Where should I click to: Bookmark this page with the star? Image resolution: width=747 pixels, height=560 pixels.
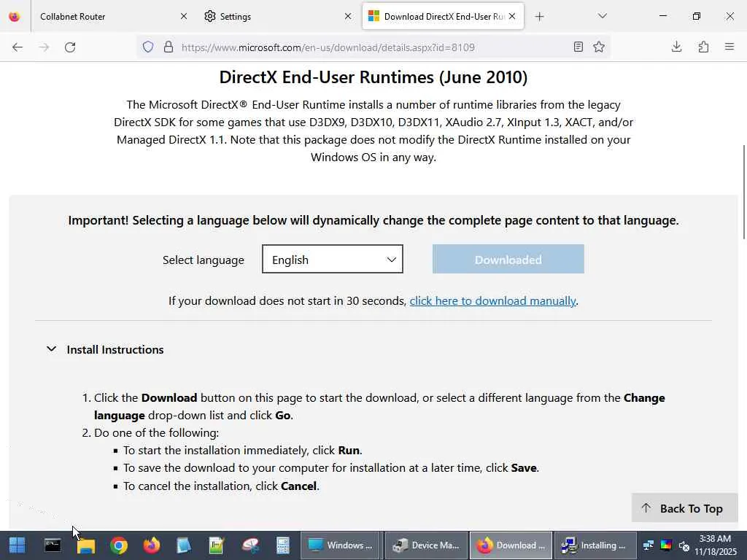point(599,47)
